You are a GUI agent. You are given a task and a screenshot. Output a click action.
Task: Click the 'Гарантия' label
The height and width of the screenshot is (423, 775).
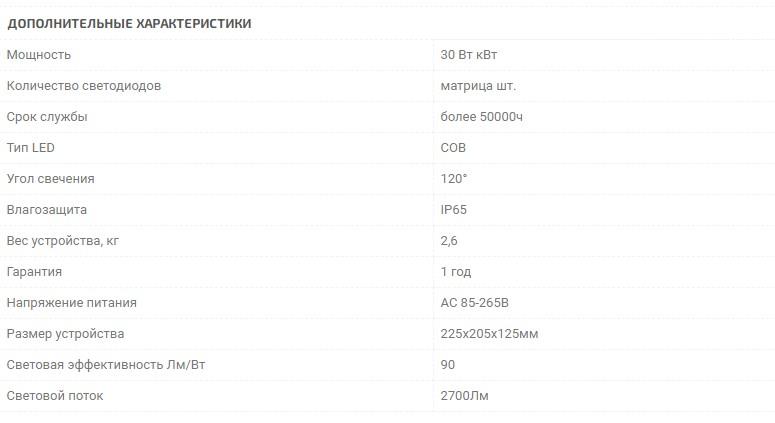click(35, 272)
